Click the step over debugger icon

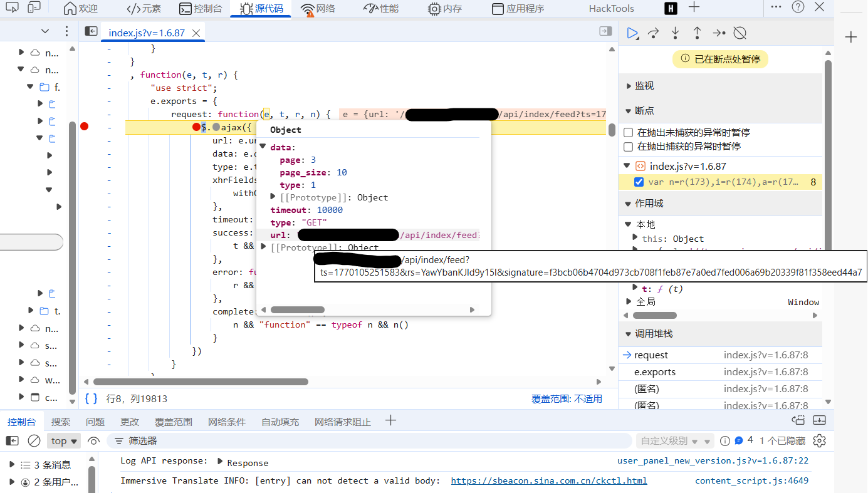pos(654,33)
